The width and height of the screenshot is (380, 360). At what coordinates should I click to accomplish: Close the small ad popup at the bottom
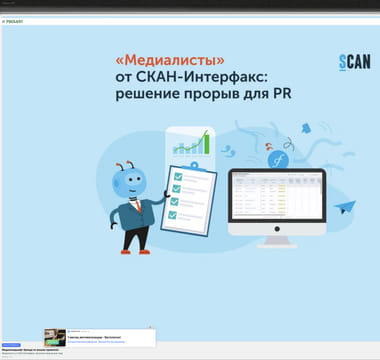tap(150, 327)
